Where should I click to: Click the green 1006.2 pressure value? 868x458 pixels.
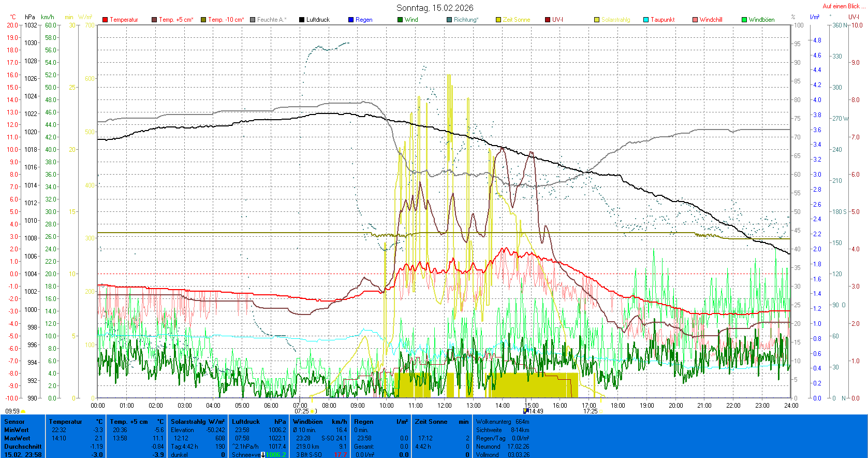coord(275,455)
